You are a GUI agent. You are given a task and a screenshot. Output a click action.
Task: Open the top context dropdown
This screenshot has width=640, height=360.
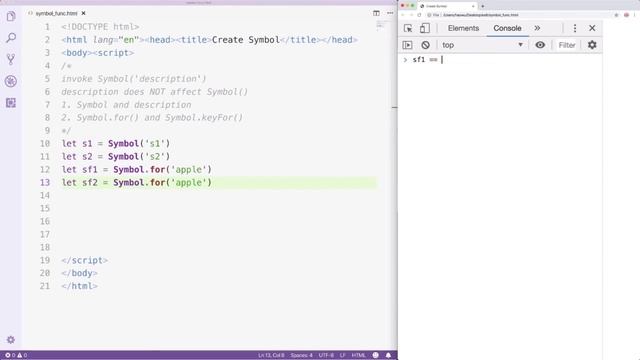pyautogui.click(x=482, y=45)
